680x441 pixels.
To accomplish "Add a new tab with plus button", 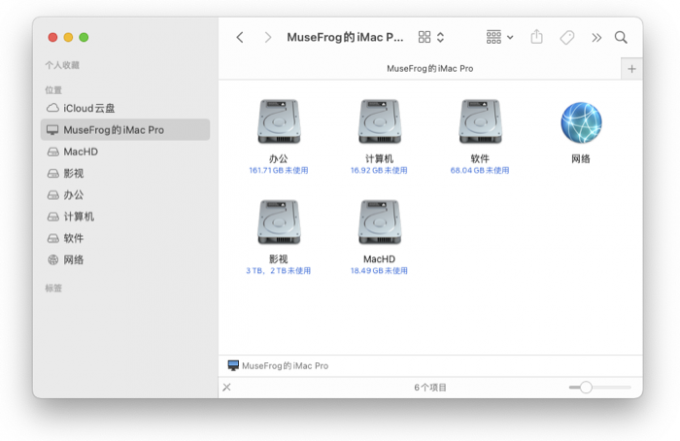I will point(632,69).
